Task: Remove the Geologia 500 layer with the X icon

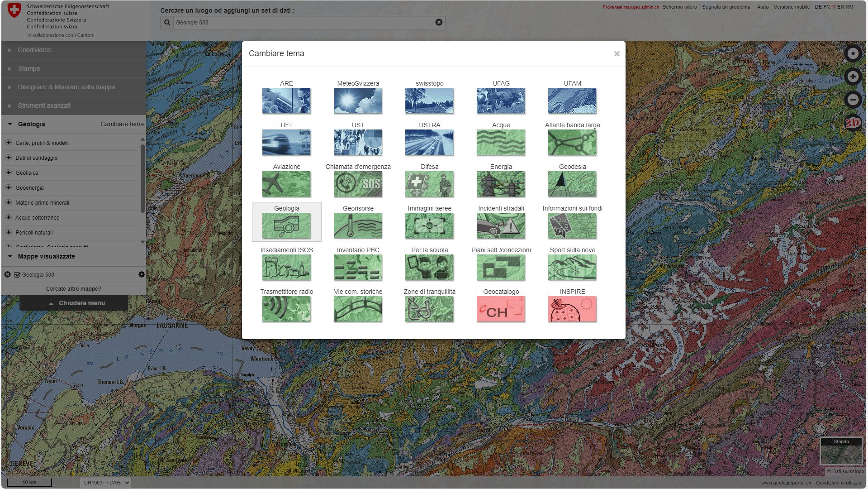Action: coord(7,275)
